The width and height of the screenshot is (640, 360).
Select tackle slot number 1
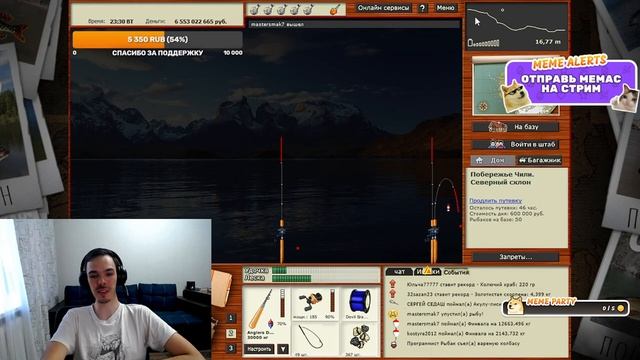pos(231,318)
